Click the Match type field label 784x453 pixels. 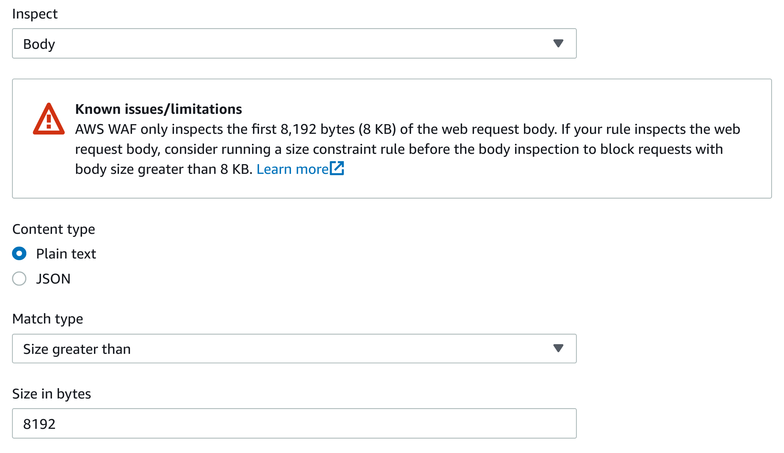(x=48, y=319)
